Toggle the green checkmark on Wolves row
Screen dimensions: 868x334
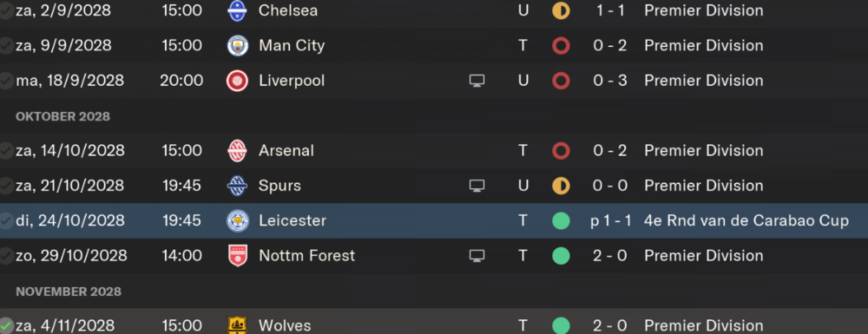click(5, 325)
